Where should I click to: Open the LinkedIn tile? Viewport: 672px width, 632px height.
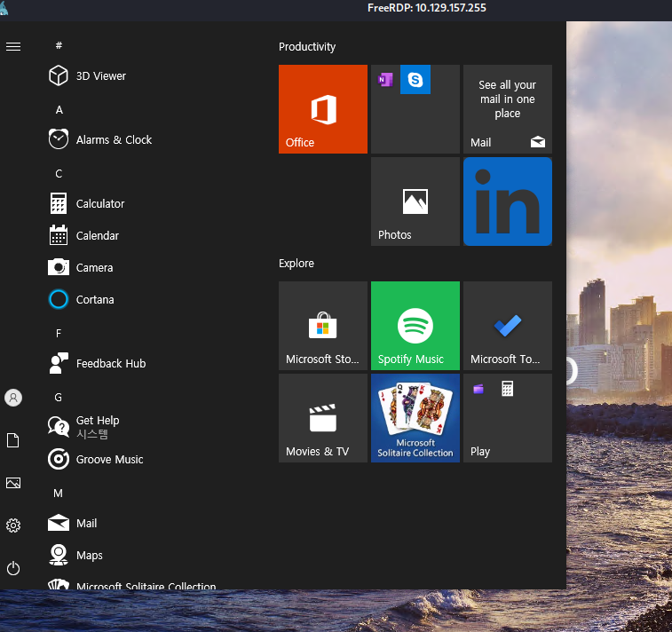pyautogui.click(x=508, y=201)
